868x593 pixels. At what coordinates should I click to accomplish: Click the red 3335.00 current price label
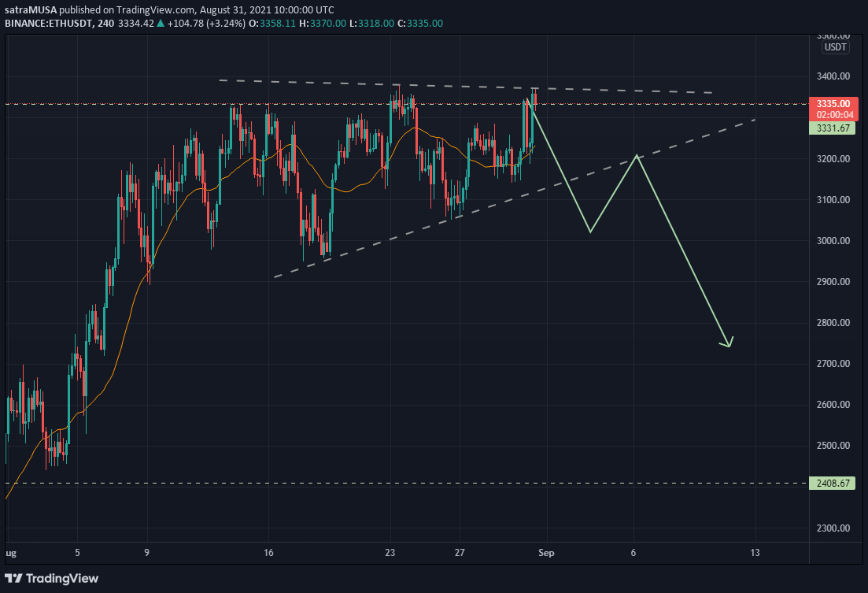tap(833, 104)
